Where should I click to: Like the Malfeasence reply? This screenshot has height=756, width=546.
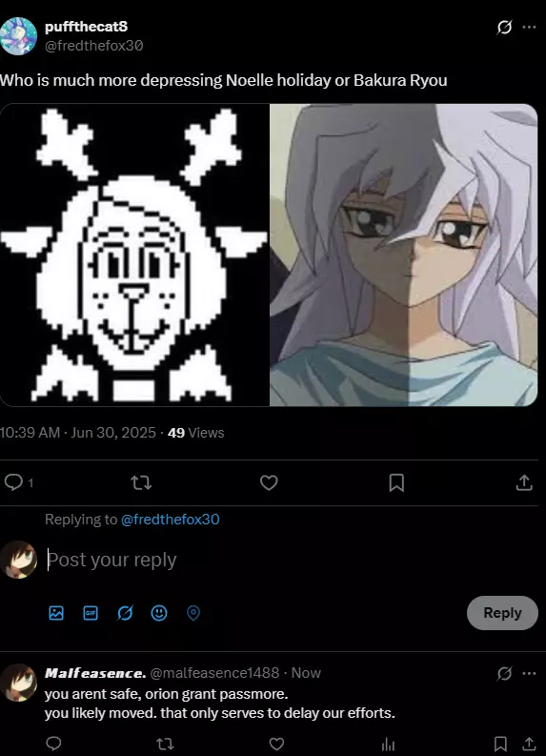pyautogui.click(x=276, y=744)
